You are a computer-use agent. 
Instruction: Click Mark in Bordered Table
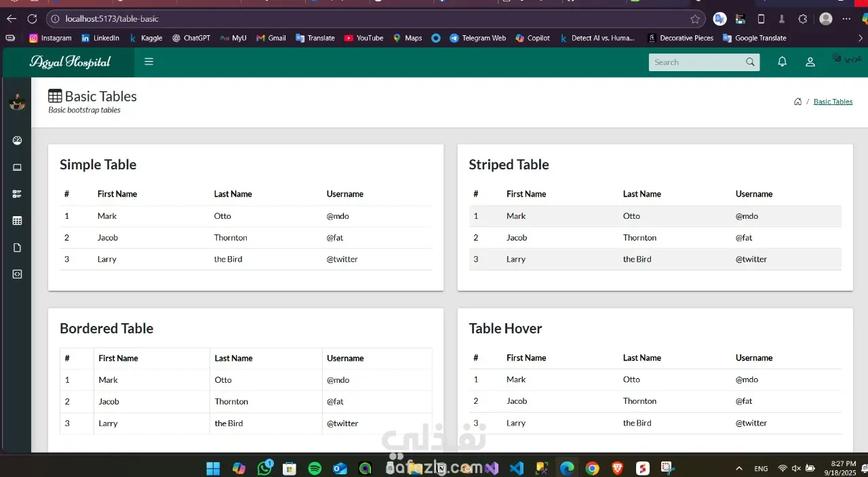108,380
